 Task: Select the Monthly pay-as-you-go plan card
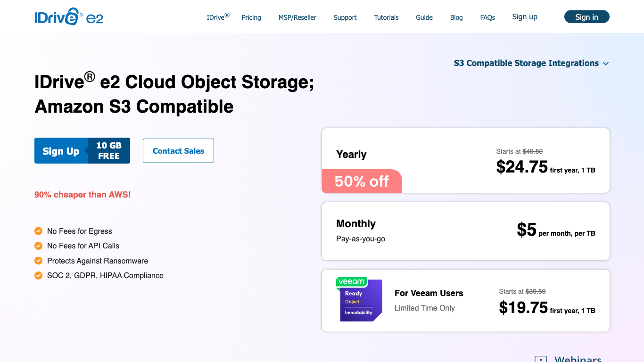[x=465, y=231]
